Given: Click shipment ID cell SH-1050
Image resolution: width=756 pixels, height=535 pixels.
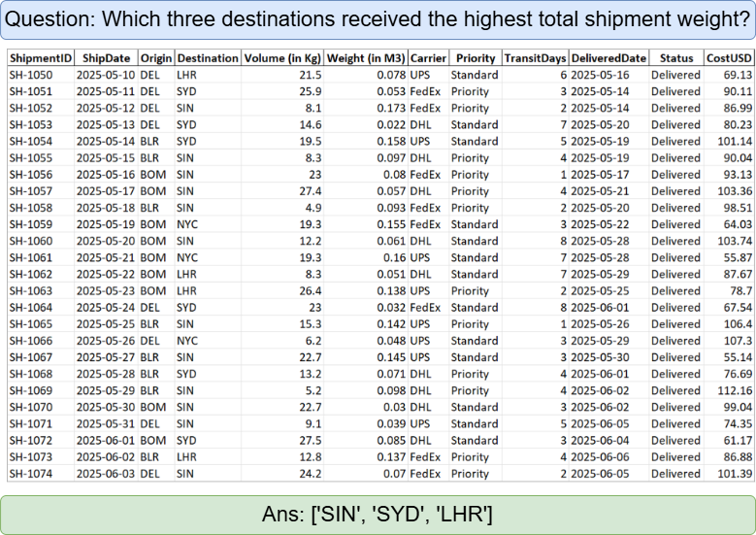Looking at the screenshot, I should pyautogui.click(x=31, y=75).
